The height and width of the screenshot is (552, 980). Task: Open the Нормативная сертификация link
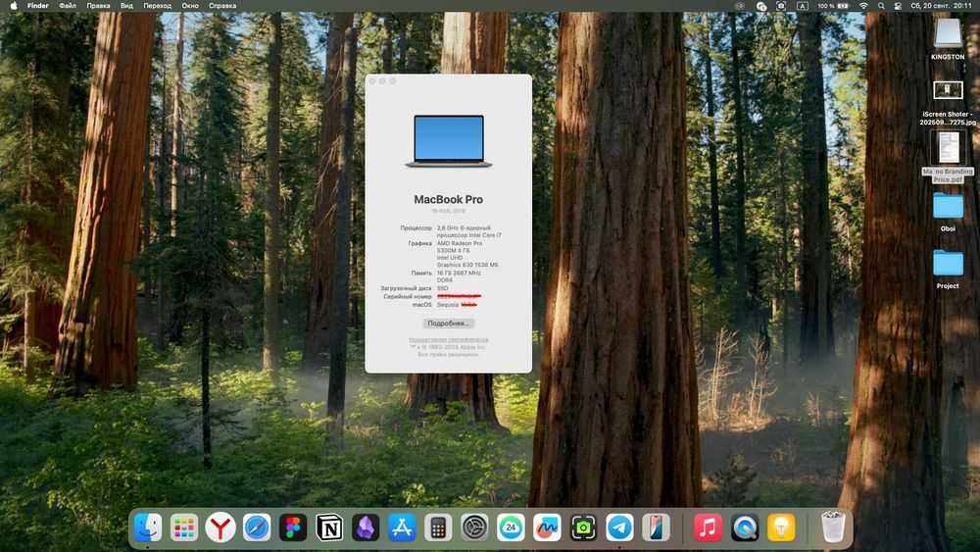[448, 339]
